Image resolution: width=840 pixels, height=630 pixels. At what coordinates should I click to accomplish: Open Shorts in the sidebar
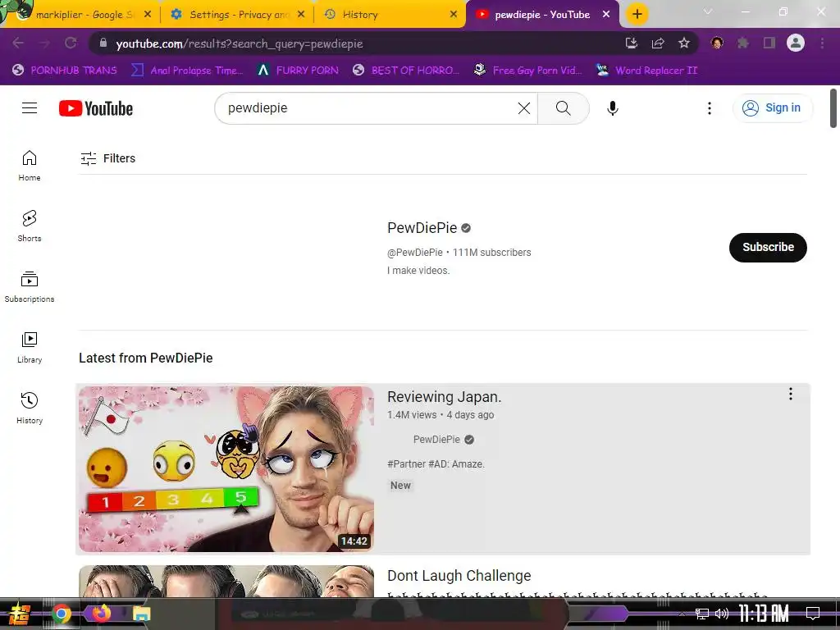30,226
